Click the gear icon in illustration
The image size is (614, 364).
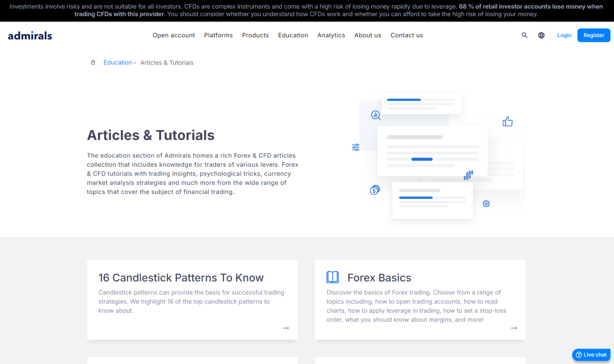[486, 204]
